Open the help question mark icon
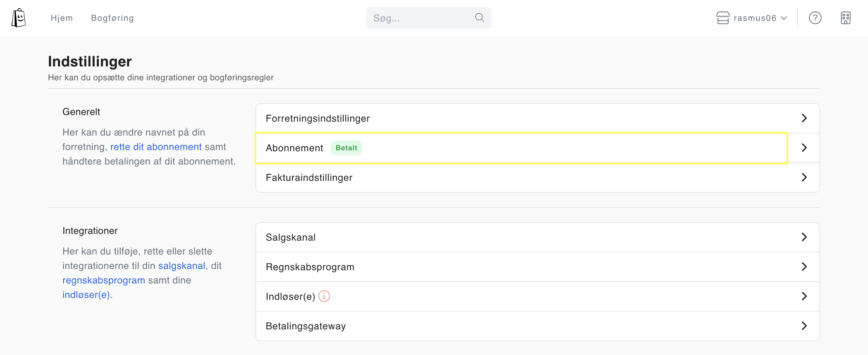 pos(815,18)
